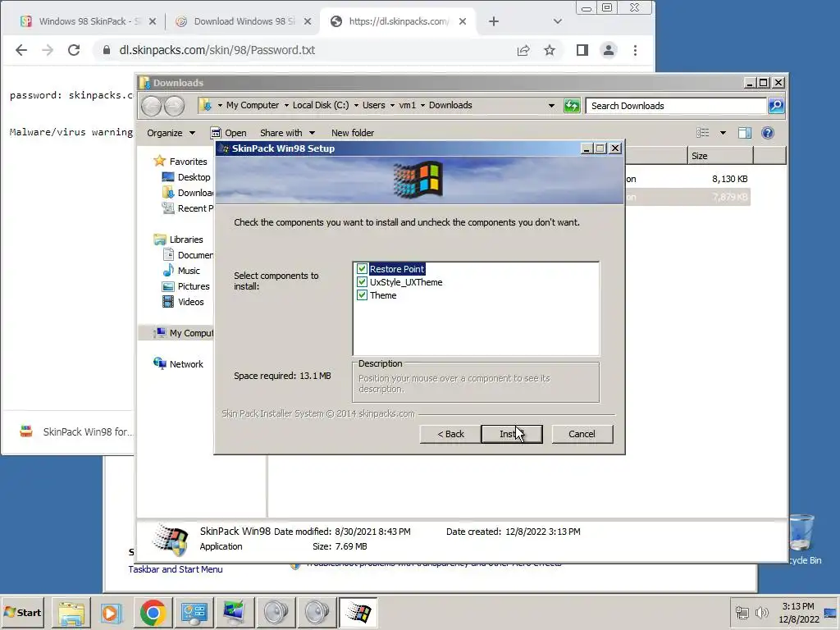
Task: Click the Search Downloads field
Action: click(676, 106)
